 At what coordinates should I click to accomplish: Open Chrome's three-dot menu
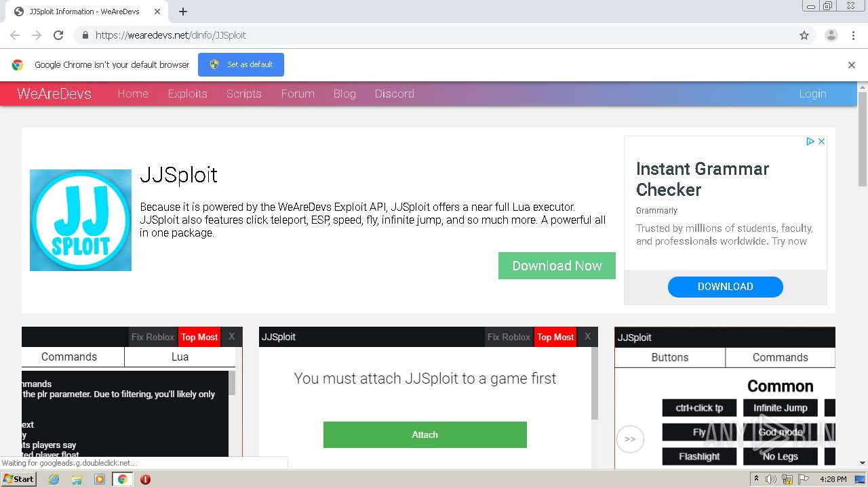coord(853,35)
